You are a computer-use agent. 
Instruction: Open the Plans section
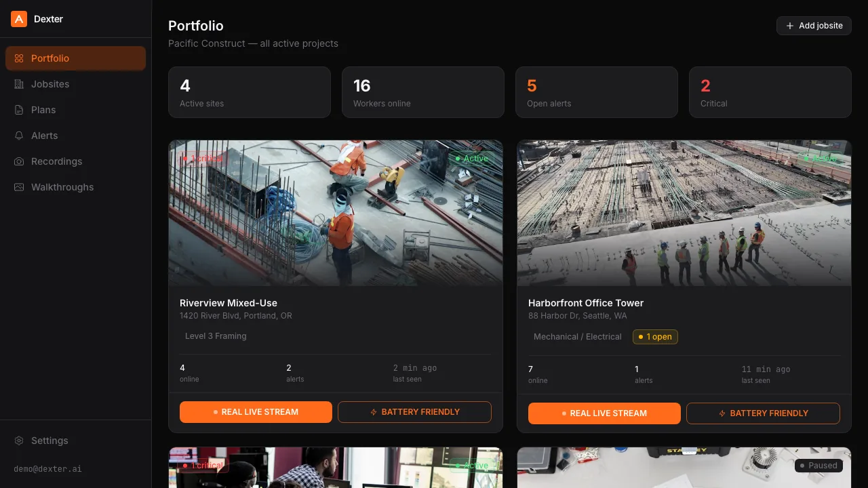[x=76, y=110]
